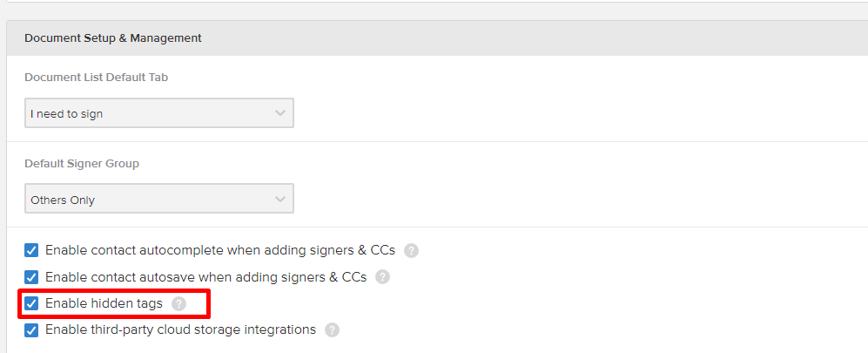Screen dimensions: 868x353
Task: Click the contact autosave label text
Action: (x=206, y=276)
